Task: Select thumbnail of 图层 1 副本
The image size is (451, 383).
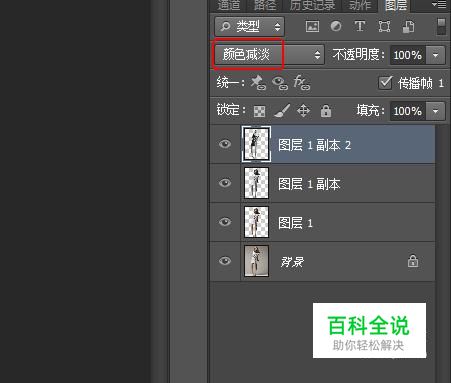Action: click(256, 183)
